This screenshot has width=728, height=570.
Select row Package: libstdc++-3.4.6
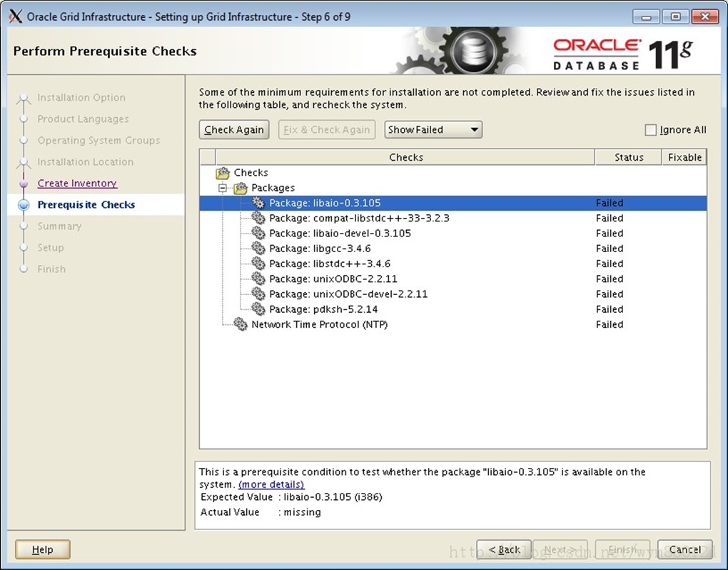tap(453, 264)
